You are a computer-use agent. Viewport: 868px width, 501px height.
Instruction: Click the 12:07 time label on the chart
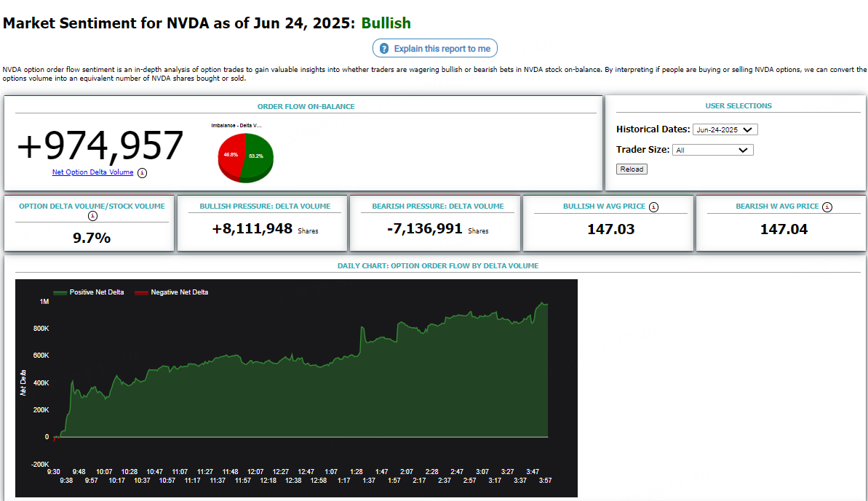point(256,472)
